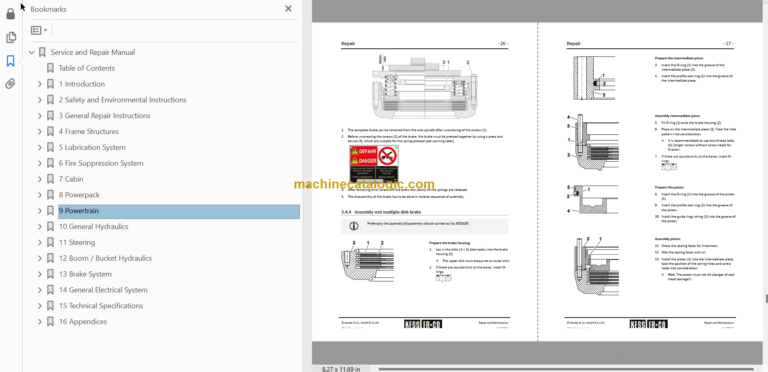
Task: Expand the 7 Cabin bookmark
Action: pyautogui.click(x=40, y=179)
